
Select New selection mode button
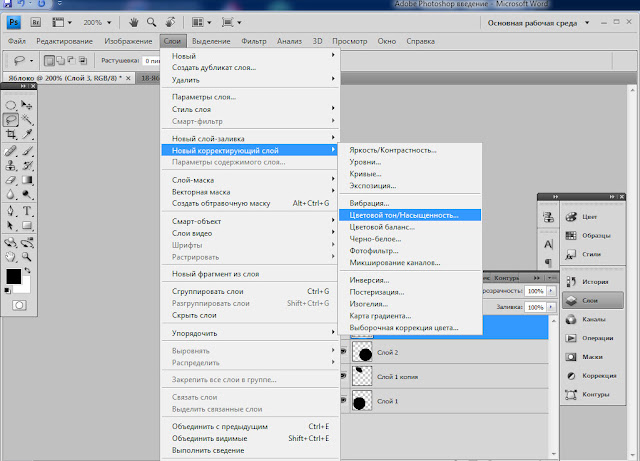click(x=49, y=61)
